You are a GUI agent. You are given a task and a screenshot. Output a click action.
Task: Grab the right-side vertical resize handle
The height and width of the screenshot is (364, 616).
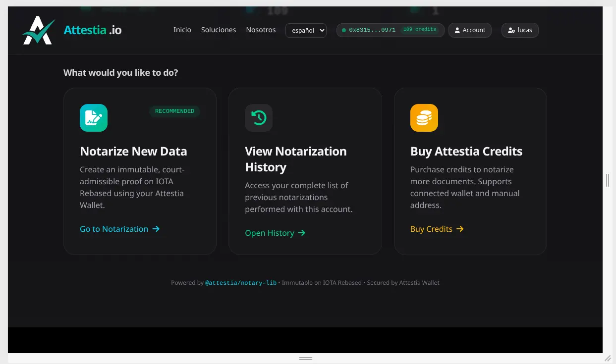[608, 180]
